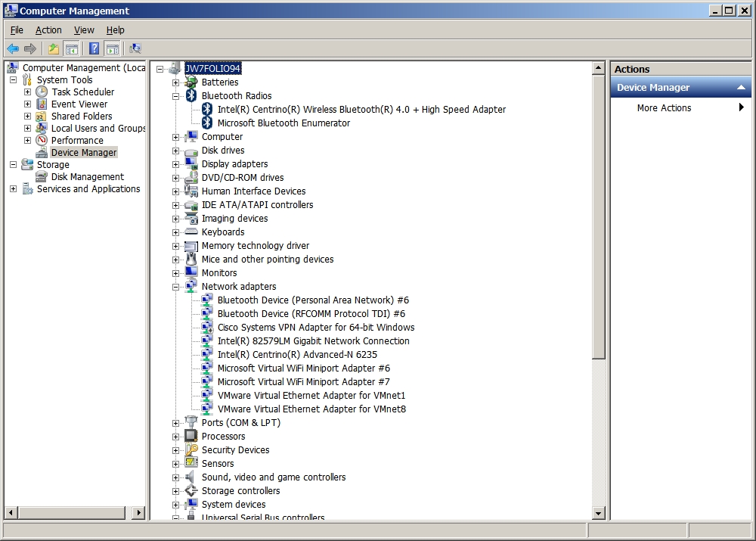Click the Cisco Systems VPN Adapter icon
The width and height of the screenshot is (756, 541).
pyautogui.click(x=207, y=327)
